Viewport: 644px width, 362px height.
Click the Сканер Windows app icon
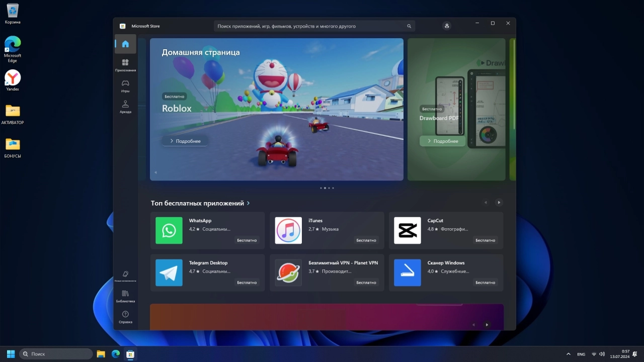click(x=408, y=273)
